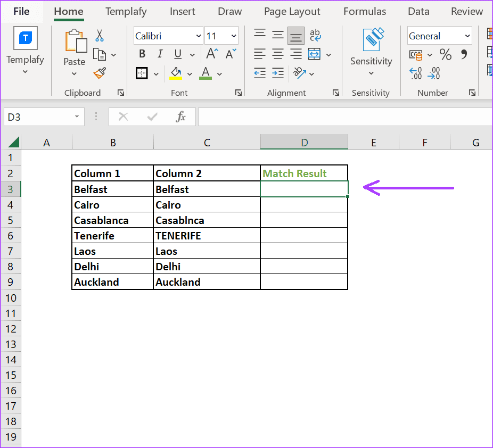This screenshot has width=493, height=448.
Task: Open the Name Box dropdown arrow
Action: (77, 117)
